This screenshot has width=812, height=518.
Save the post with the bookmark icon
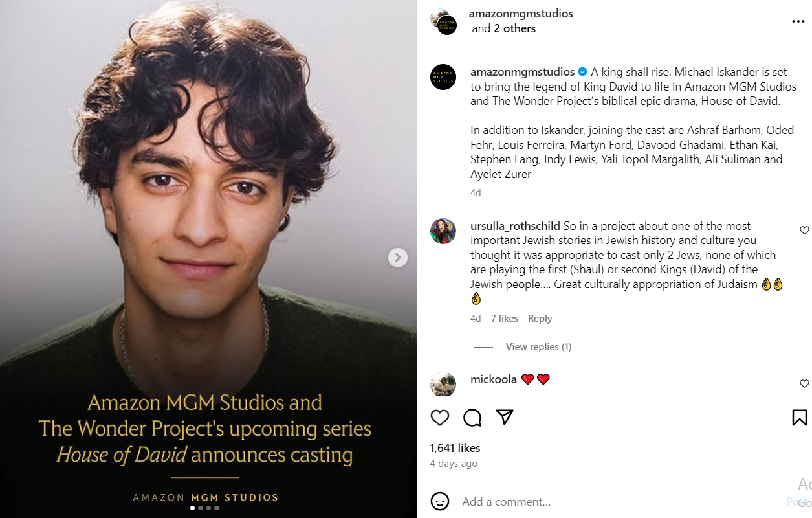(799, 418)
